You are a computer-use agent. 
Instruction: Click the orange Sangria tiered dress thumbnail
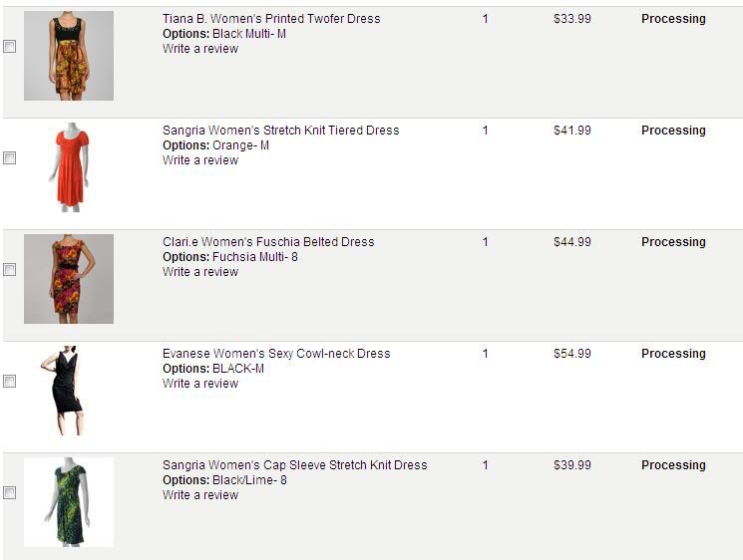pyautogui.click(x=69, y=167)
